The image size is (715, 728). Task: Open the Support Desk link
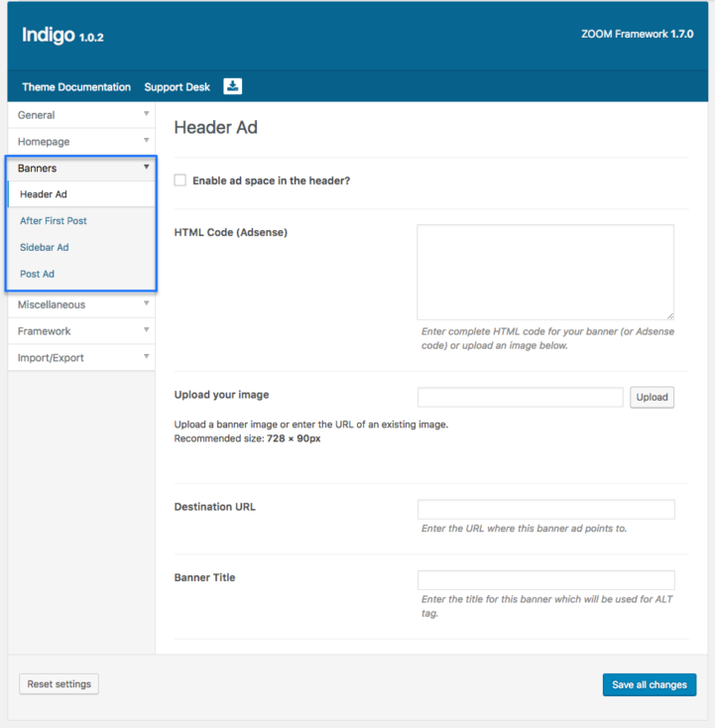click(177, 87)
